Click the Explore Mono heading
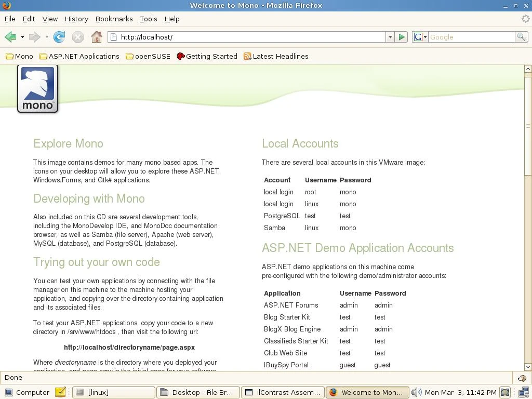Image resolution: width=532 pixels, height=399 pixels. 68,143
